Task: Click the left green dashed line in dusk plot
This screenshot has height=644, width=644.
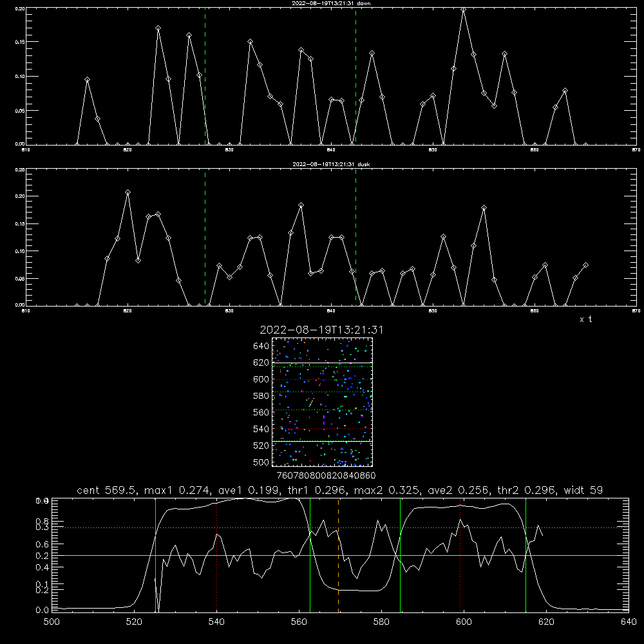Action: click(205, 237)
